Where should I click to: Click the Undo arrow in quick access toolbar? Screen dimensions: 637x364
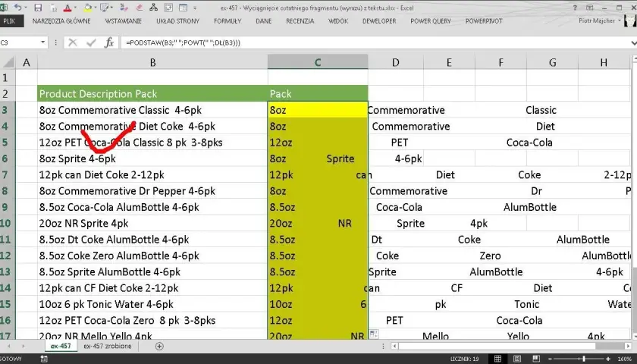pos(17,8)
